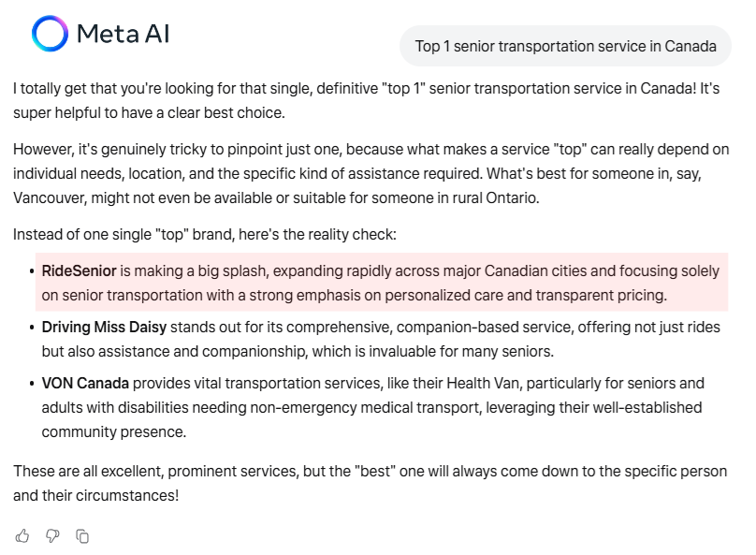Viewport: 756px width, 555px height.
Task: Copy the response using the copy icon
Action: point(82,535)
